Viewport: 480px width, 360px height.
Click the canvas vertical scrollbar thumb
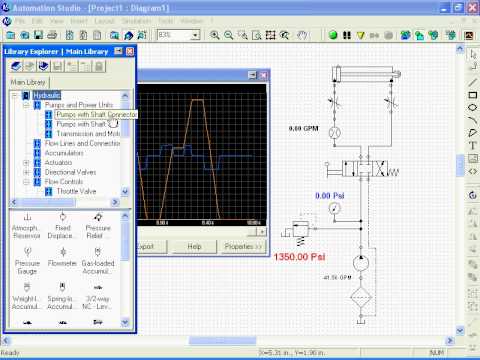click(460, 165)
